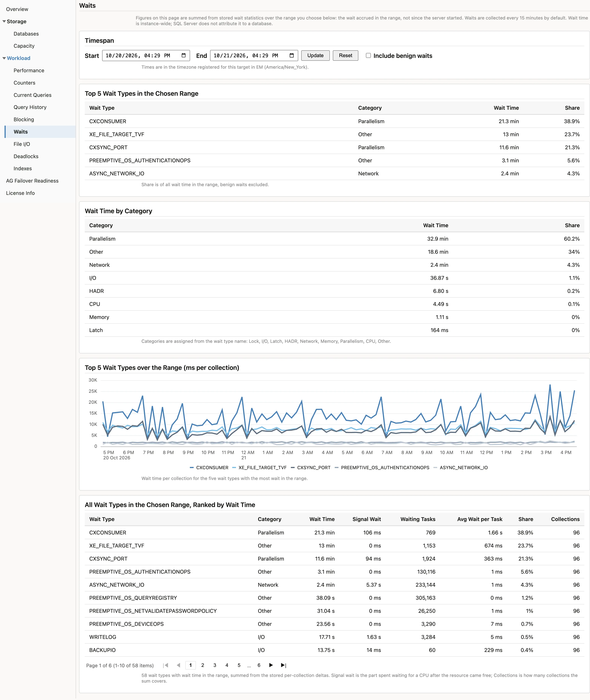590x700 pixels.
Task: Open Overview in the sidebar
Action: click(x=17, y=9)
